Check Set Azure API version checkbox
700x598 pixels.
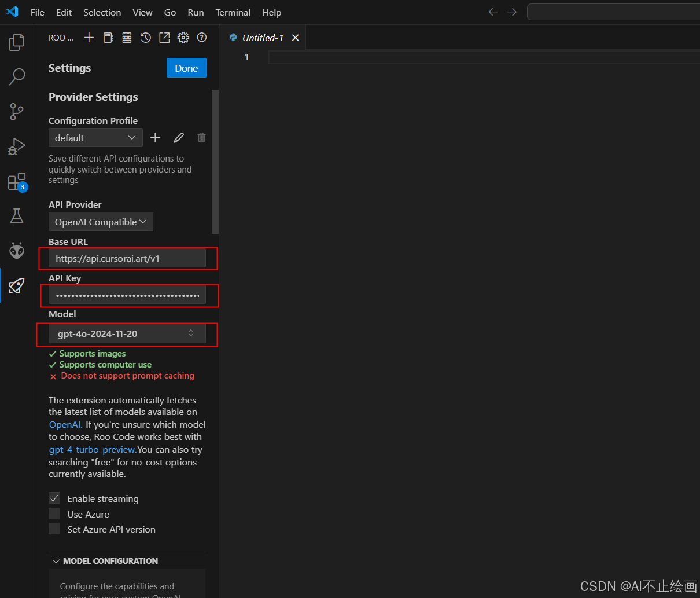(54, 529)
